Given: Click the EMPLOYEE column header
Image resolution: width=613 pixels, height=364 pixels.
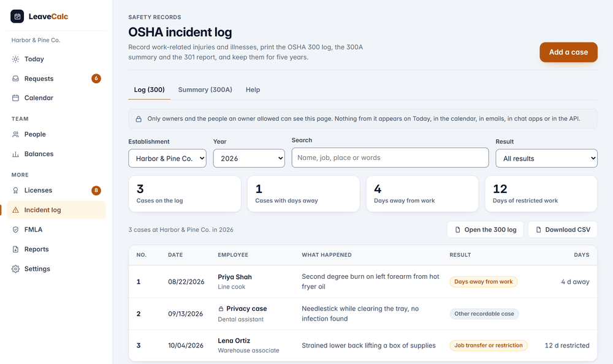Looking at the screenshot, I should point(233,255).
